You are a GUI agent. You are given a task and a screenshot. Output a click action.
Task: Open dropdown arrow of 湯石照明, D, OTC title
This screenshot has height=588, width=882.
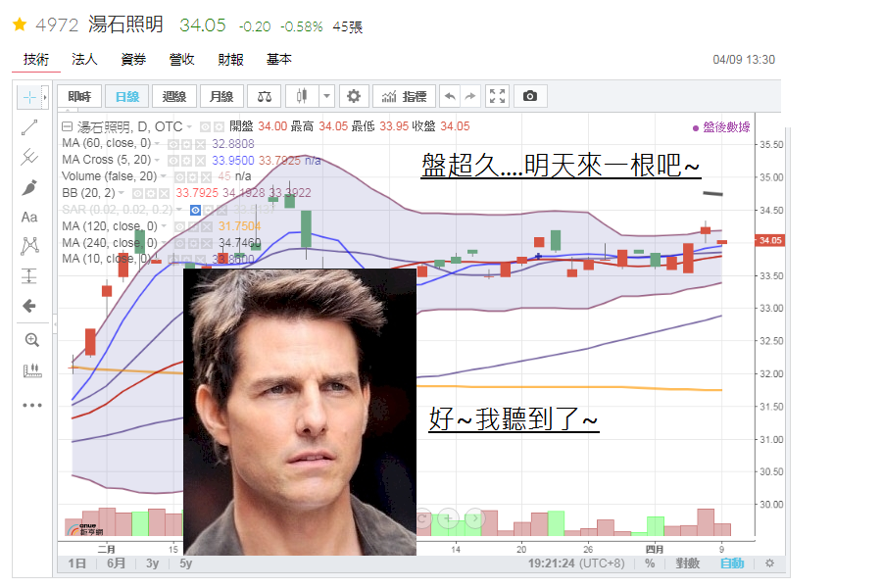[x=189, y=127]
